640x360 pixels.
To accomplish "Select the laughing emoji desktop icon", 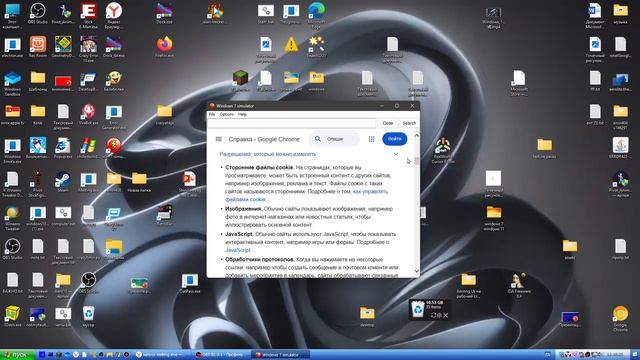I will tap(113, 80).
